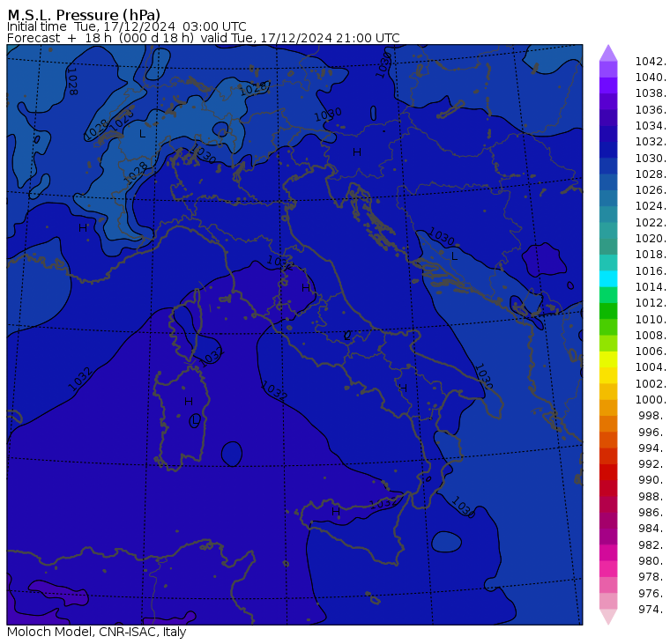Click the 'H' marker over southern France

[83, 228]
